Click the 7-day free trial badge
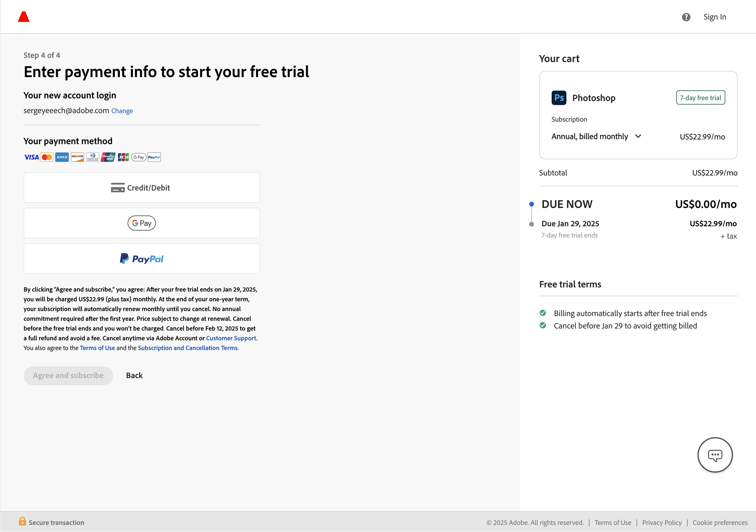756x532 pixels. point(700,98)
